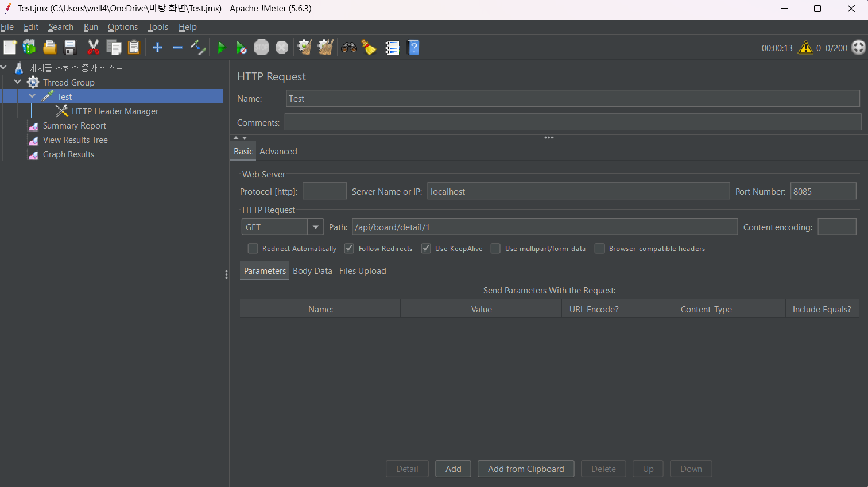Click the up arrow collapse panel control
This screenshot has width=868, height=487.
coord(236,138)
